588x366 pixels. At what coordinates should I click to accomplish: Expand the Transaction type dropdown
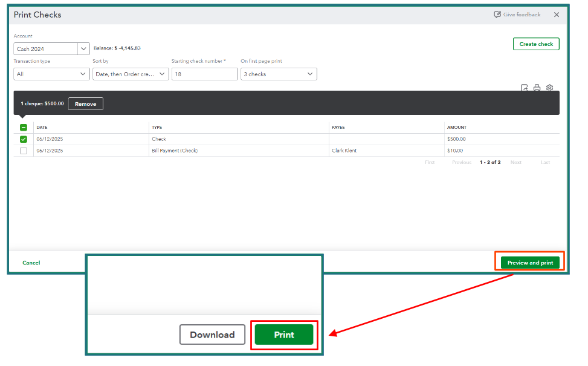[x=51, y=74]
